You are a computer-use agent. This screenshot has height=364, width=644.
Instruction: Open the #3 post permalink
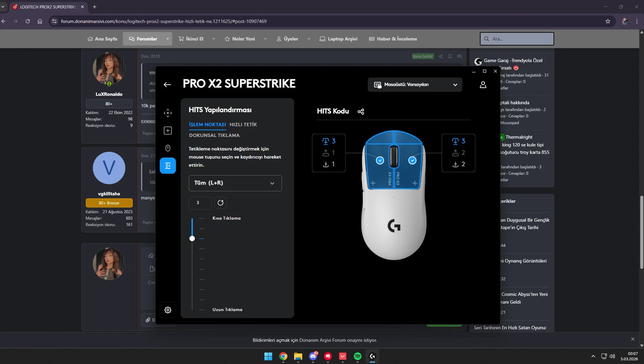(459, 56)
